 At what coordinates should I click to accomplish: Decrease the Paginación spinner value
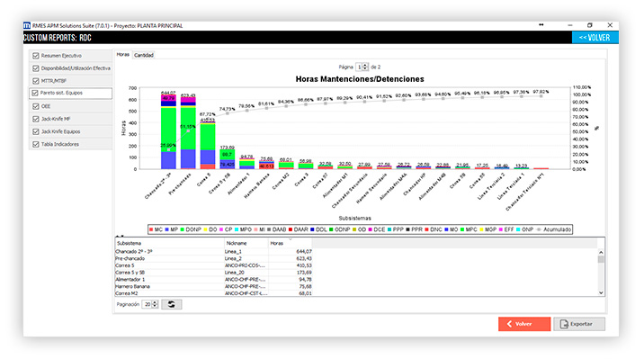point(155,306)
